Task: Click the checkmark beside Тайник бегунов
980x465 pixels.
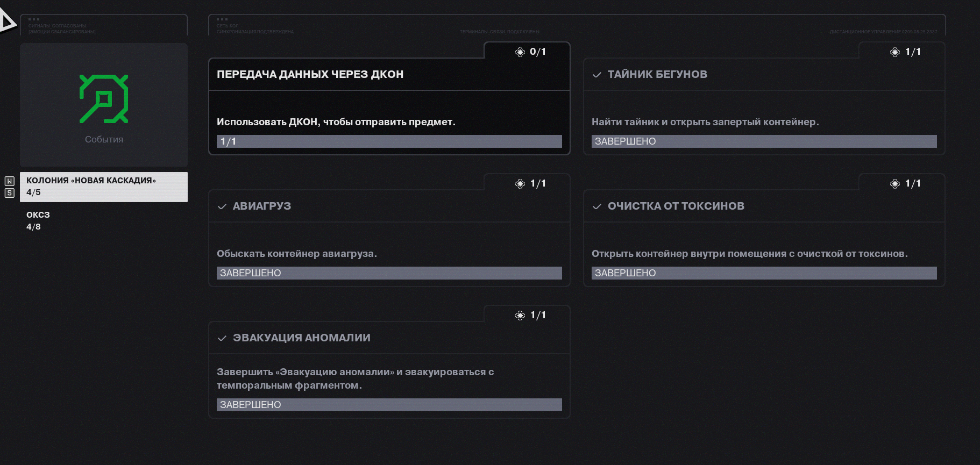Action: (x=596, y=75)
